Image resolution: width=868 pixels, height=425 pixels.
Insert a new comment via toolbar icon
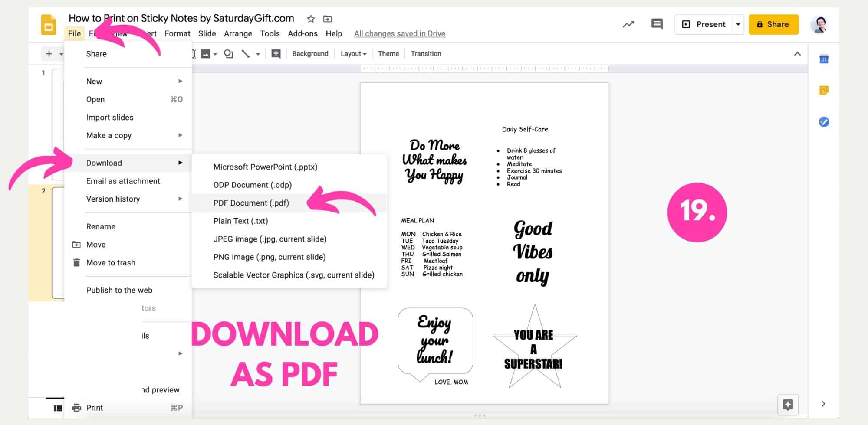(x=276, y=53)
